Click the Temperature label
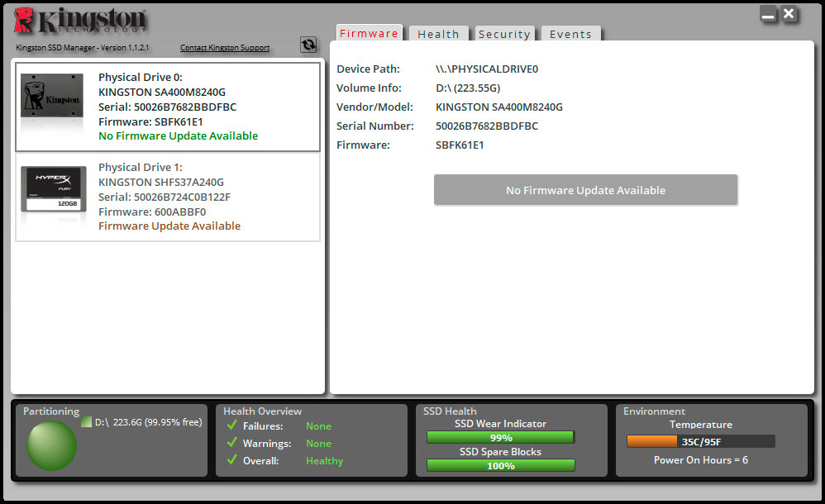 (x=701, y=424)
